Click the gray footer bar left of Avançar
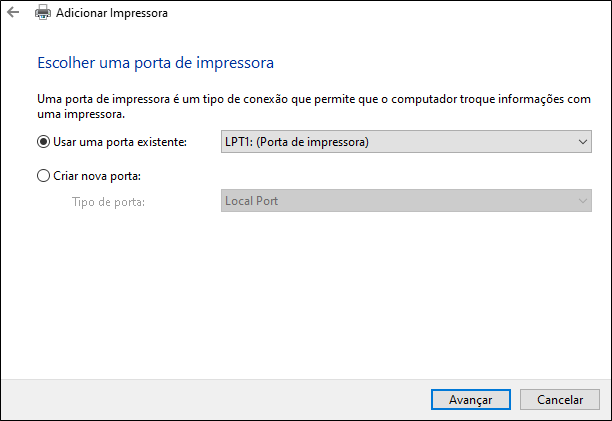Screen dimensions: 612x421 point(200,399)
